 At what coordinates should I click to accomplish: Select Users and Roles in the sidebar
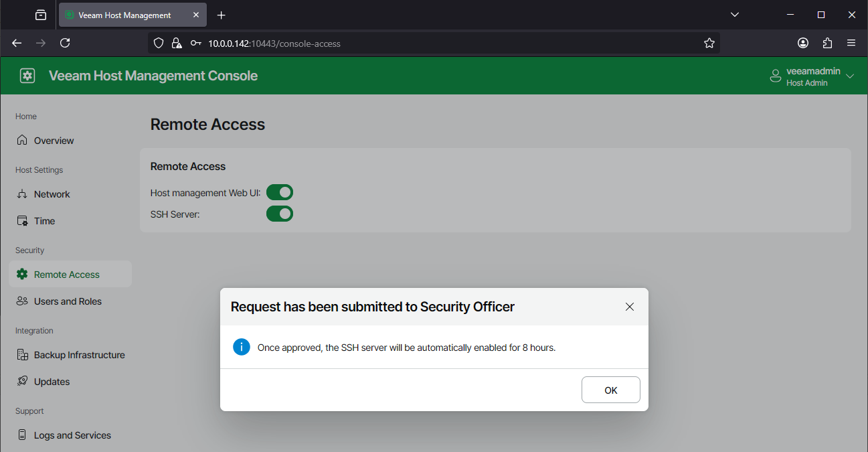pos(67,301)
